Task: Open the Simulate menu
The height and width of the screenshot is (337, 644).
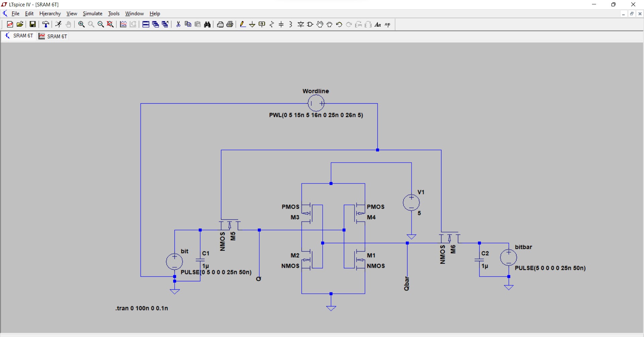Action: point(92,13)
